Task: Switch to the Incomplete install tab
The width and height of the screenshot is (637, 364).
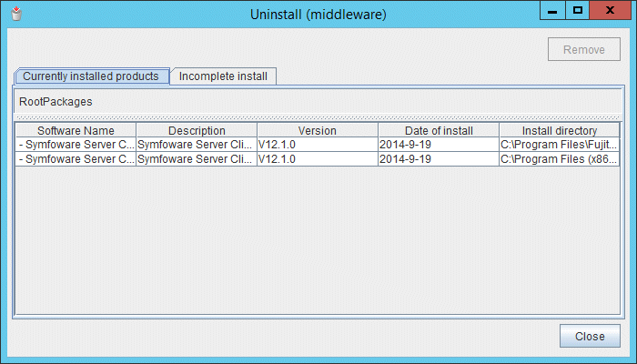Action: pyautogui.click(x=223, y=76)
